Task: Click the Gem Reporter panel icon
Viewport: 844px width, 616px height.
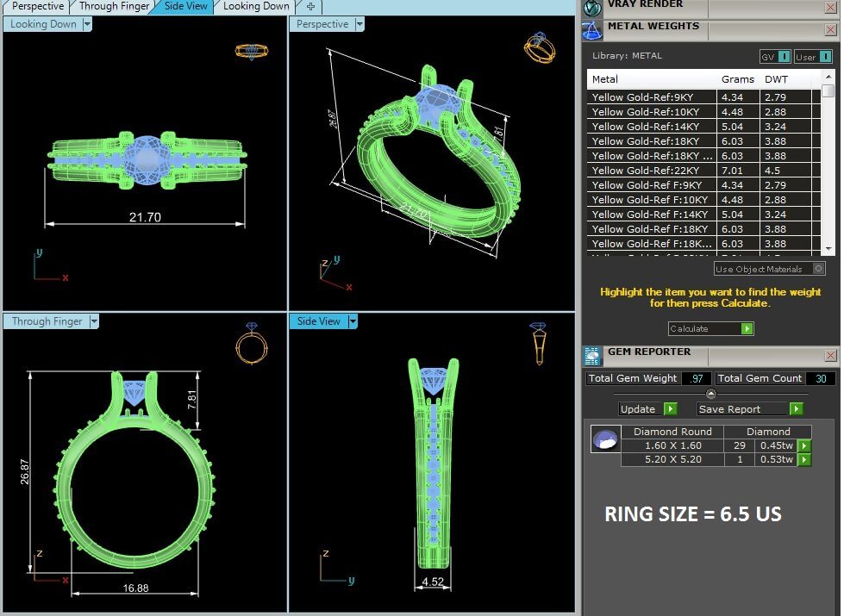Action: [592, 356]
